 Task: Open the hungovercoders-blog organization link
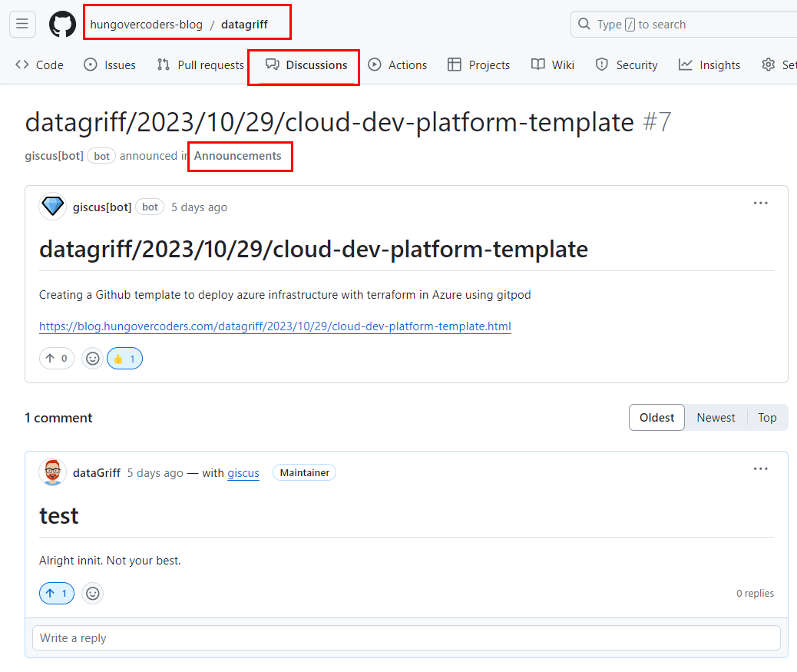click(147, 25)
